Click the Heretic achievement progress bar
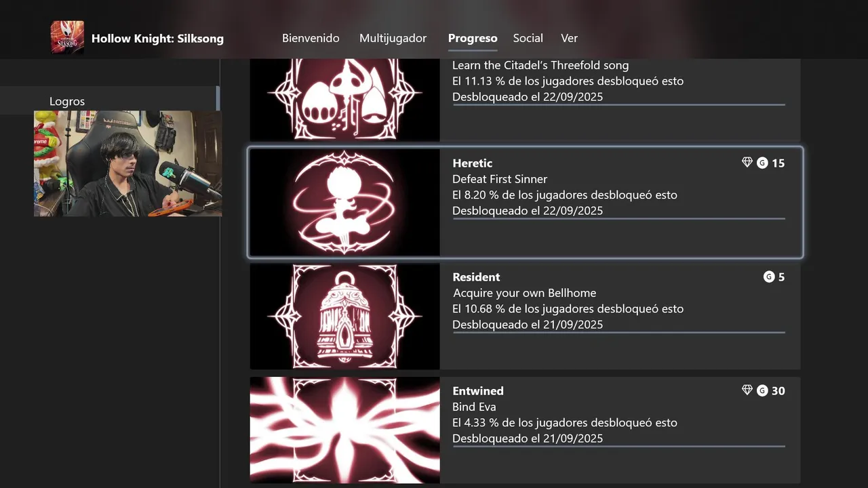Screen dimensions: 868x488 click(618, 218)
